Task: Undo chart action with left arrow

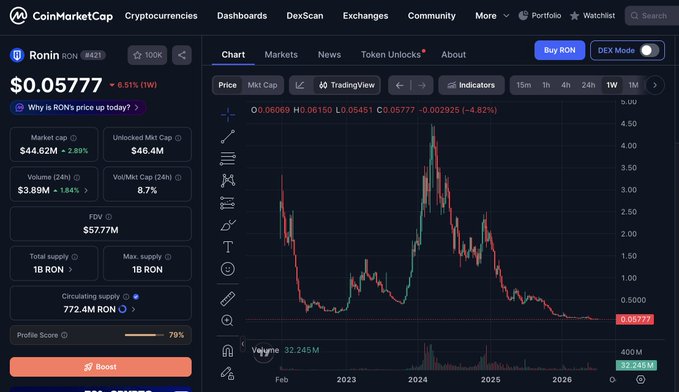Action: point(399,85)
